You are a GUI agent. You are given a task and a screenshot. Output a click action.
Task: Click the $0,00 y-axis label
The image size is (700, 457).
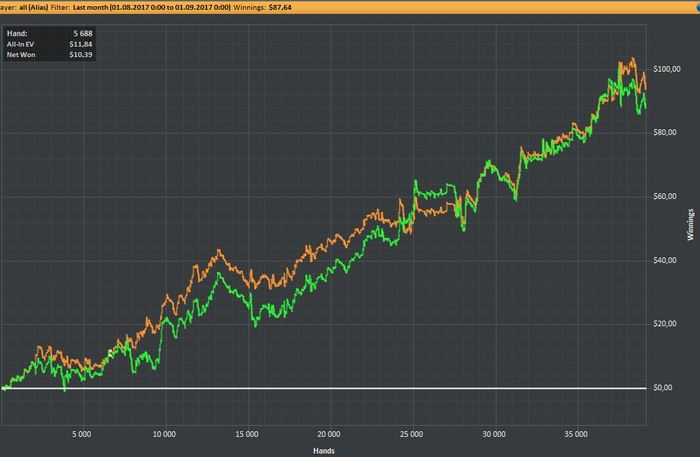point(662,387)
